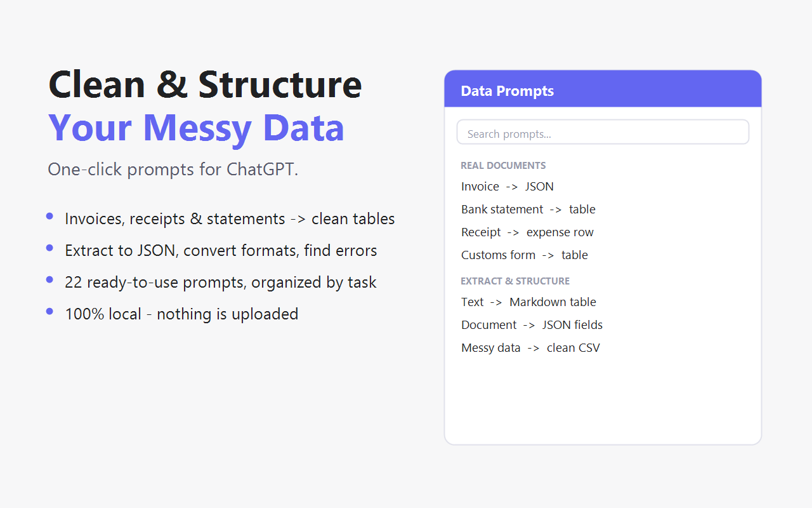Image resolution: width=812 pixels, height=508 pixels.
Task: Click One-click prompts for ChatGPT subtitle
Action: click(173, 170)
